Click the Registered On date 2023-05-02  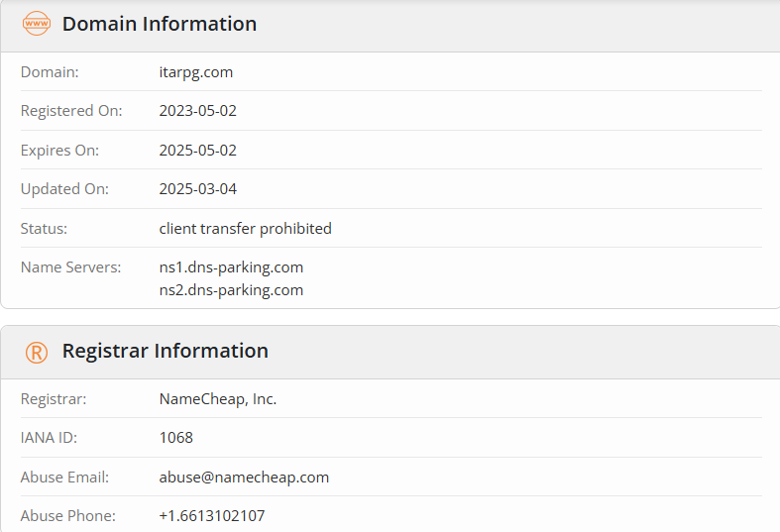[x=197, y=111]
